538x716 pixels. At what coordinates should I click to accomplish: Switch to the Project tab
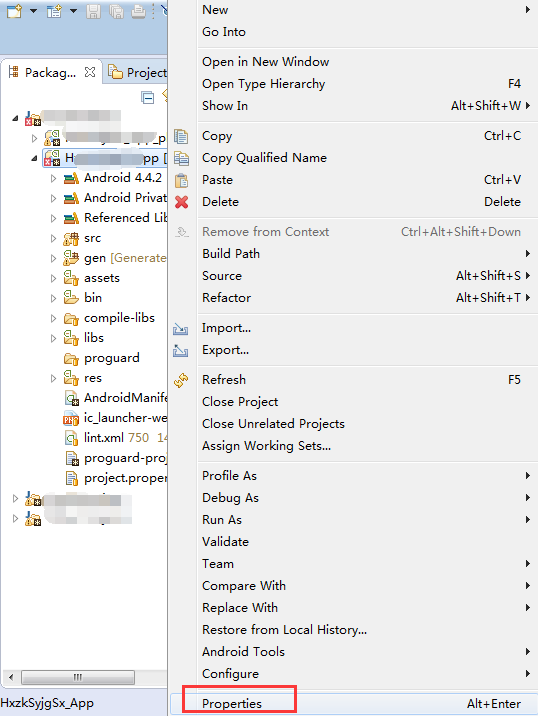point(137,72)
